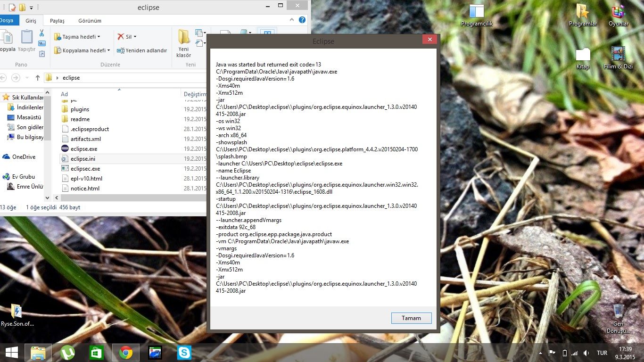Click Tamam in the Eclipse error dialog
The height and width of the screenshot is (362, 644).
pos(411,318)
